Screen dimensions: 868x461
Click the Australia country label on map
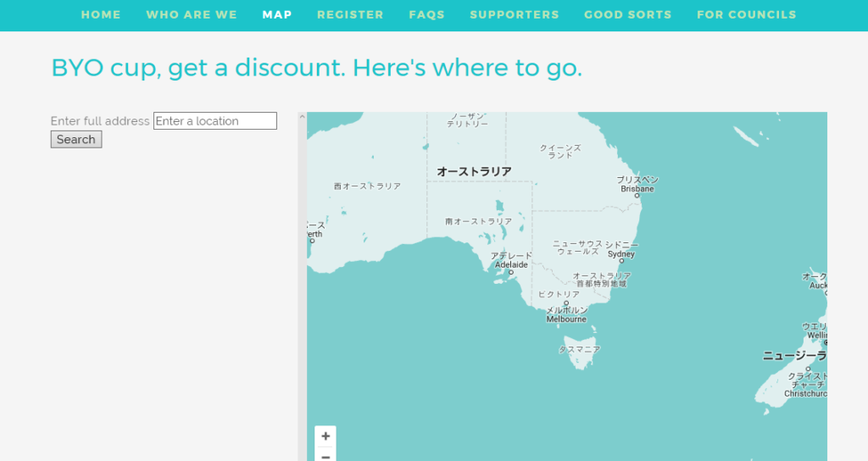coord(474,172)
